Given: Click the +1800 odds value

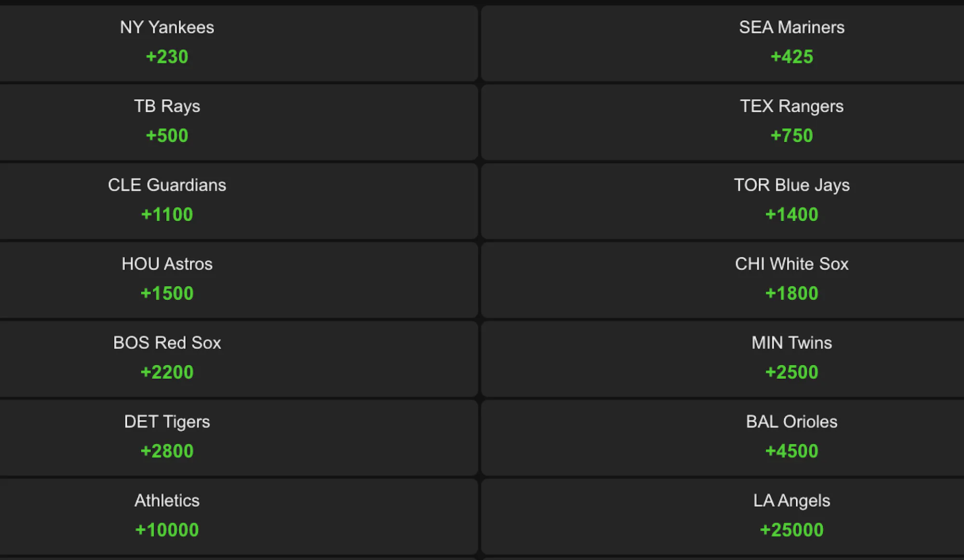Looking at the screenshot, I should (x=791, y=293).
